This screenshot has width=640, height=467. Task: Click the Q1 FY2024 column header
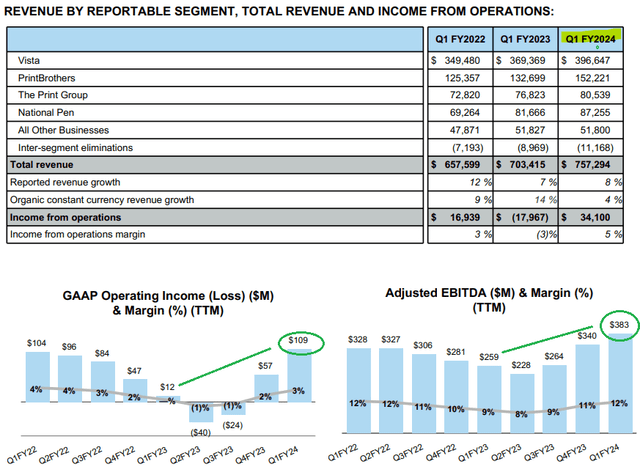[590, 39]
